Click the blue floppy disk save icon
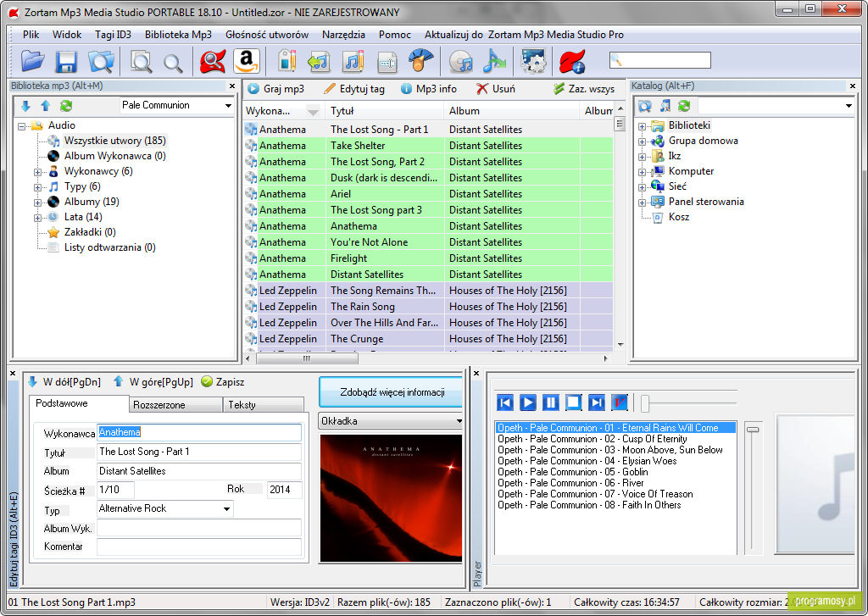The width and height of the screenshot is (868, 616). (x=66, y=61)
